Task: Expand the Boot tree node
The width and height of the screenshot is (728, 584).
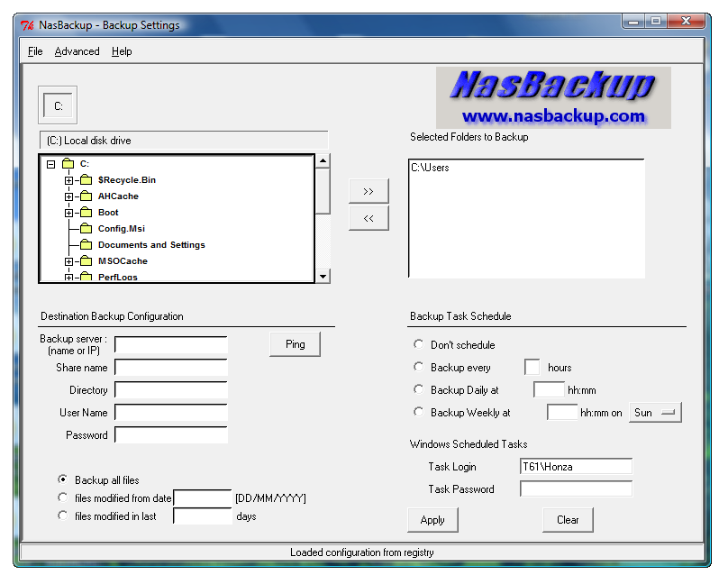Action: pos(68,213)
